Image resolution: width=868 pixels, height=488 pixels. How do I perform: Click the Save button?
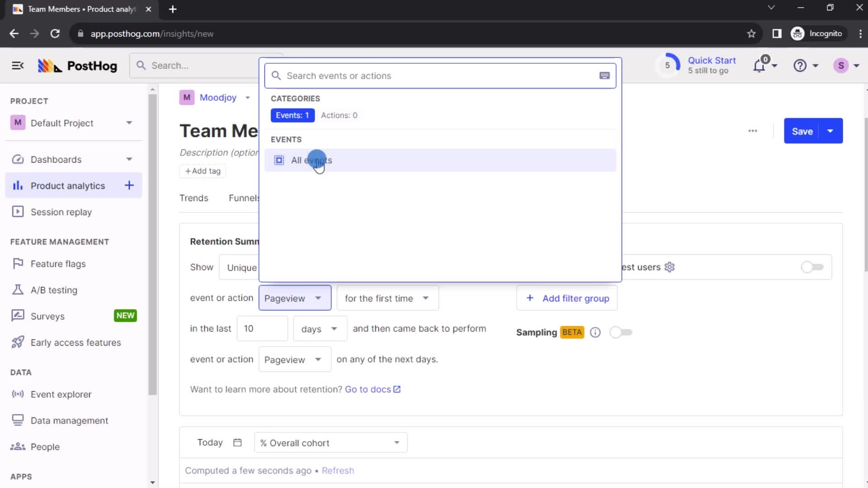click(804, 131)
